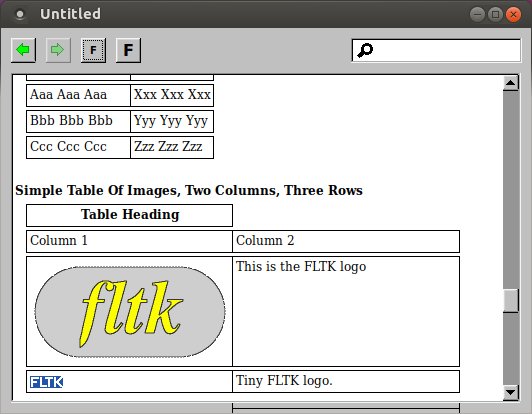532x414 pixels.
Task: Focus the search input field
Action: coord(436,51)
